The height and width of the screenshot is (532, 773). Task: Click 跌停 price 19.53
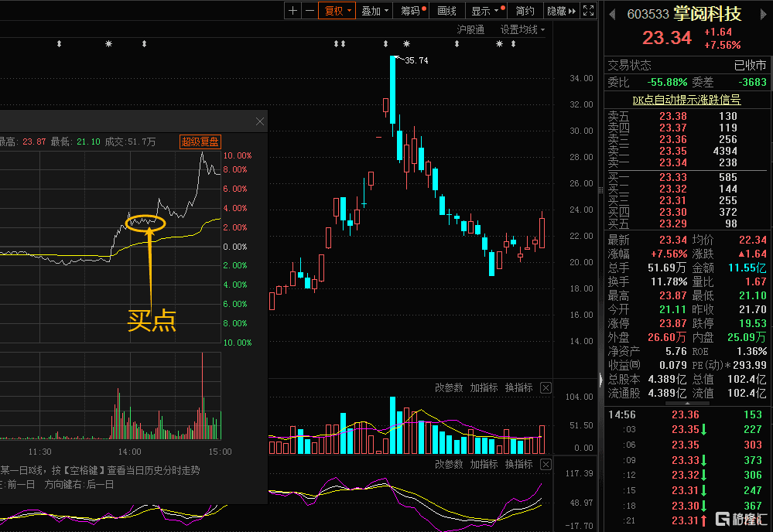pos(753,323)
